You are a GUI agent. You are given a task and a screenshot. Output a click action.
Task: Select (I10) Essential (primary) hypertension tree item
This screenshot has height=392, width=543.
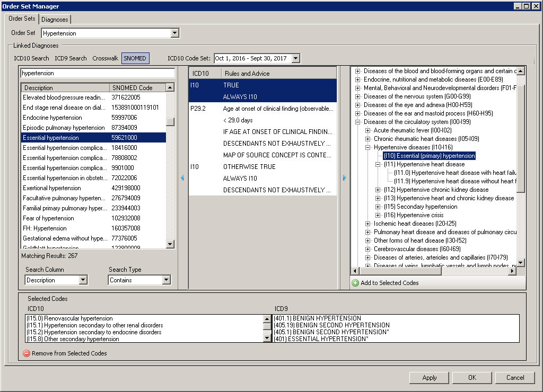[x=429, y=156]
